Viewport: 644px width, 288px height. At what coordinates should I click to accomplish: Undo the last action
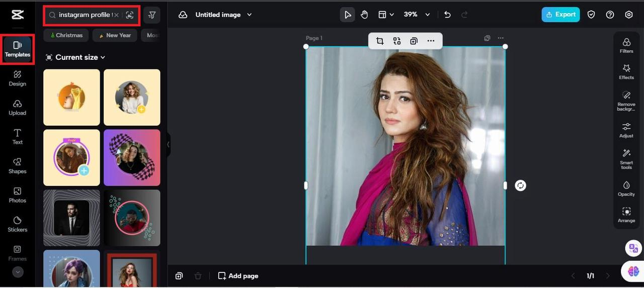447,15
